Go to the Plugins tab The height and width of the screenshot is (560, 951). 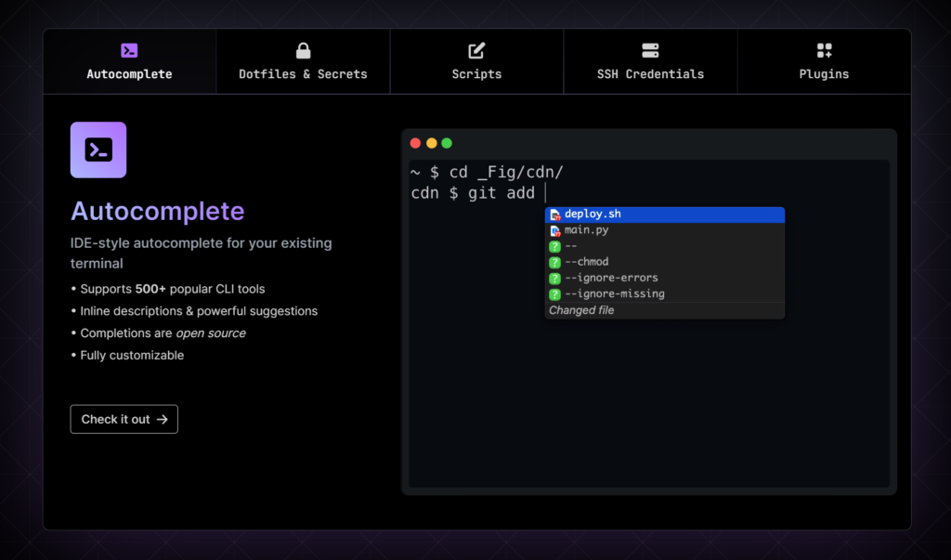click(824, 74)
